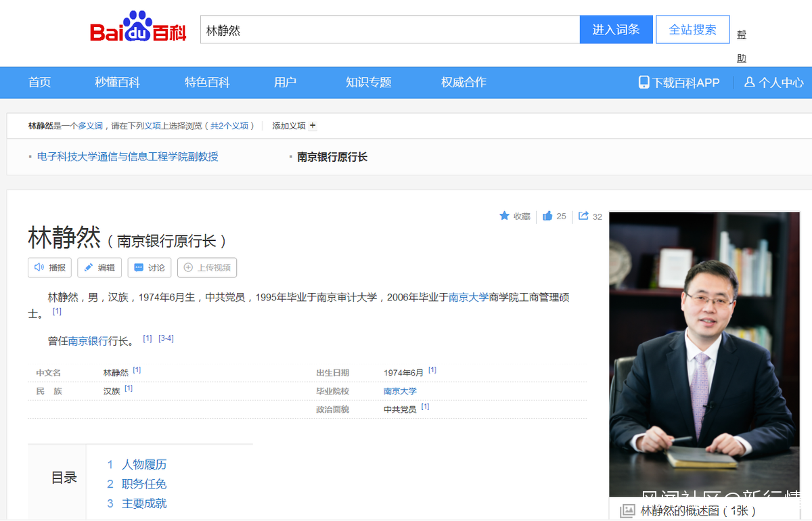This screenshot has width=812, height=521.
Task: Click the 播报 audio button
Action: (x=50, y=267)
